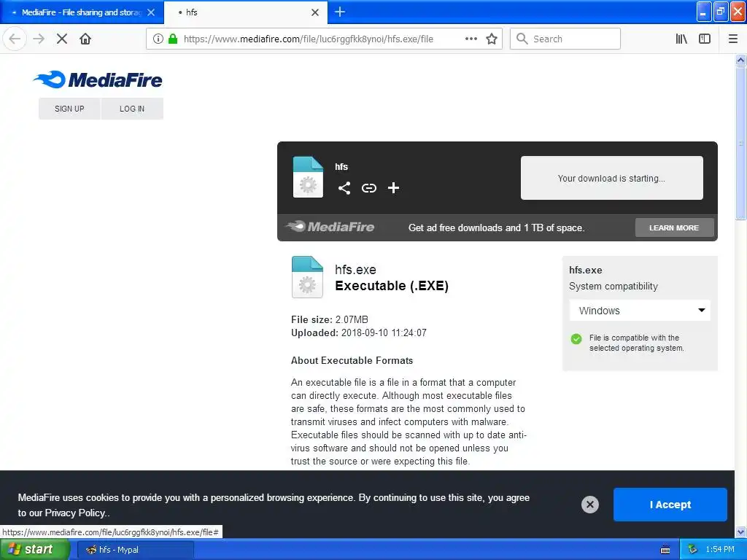Close the hfs tab
Screen dimensions: 747x560
click(315, 12)
